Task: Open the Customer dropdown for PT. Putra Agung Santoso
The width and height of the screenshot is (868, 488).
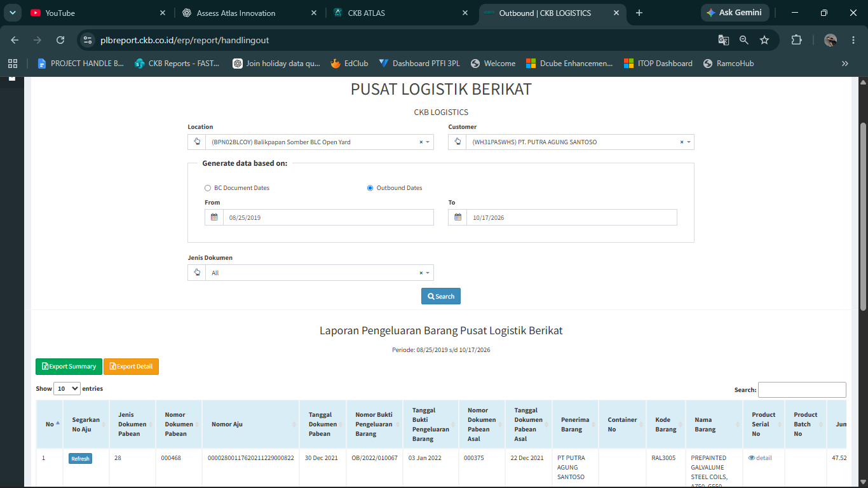Action: click(580, 142)
